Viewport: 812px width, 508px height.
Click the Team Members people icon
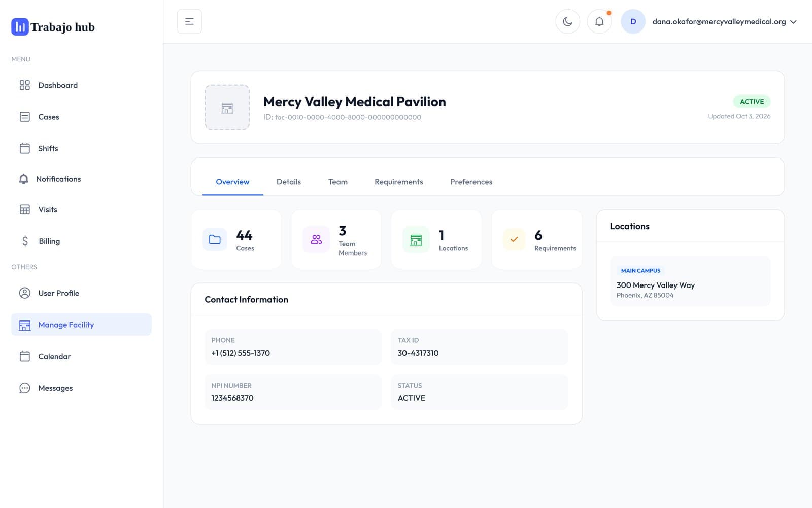[x=316, y=239]
